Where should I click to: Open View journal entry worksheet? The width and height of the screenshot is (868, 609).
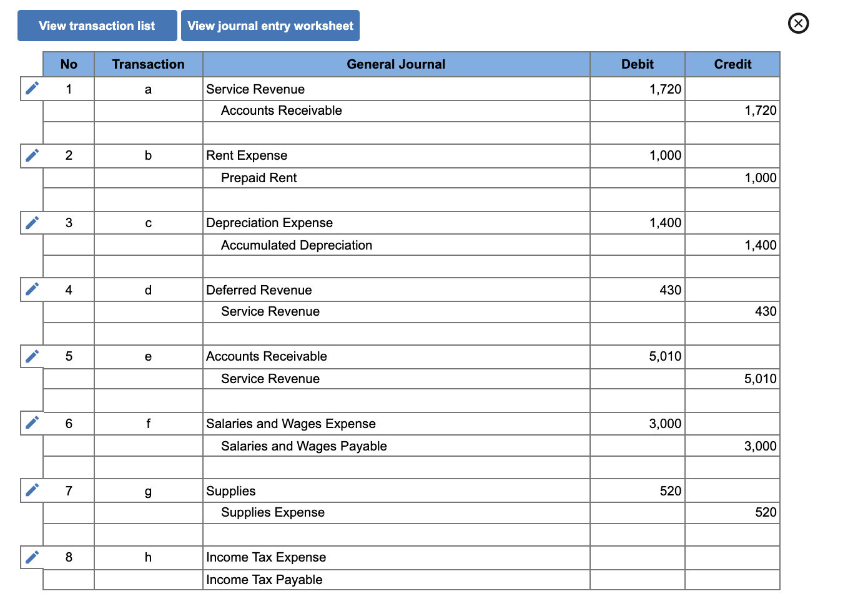(270, 26)
